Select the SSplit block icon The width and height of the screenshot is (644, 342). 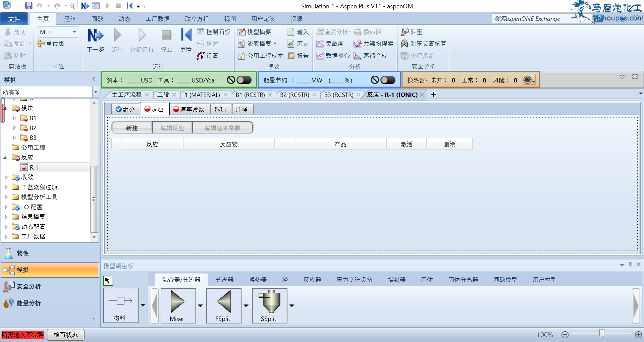click(270, 305)
